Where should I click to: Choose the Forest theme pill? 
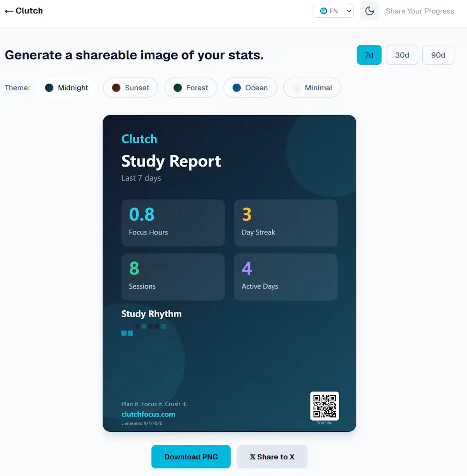(191, 88)
